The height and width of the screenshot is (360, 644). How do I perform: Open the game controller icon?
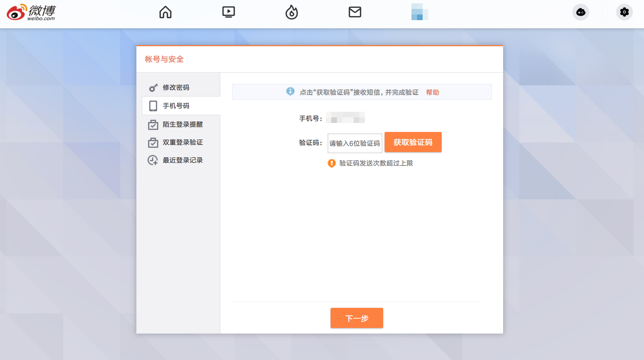coord(581,12)
